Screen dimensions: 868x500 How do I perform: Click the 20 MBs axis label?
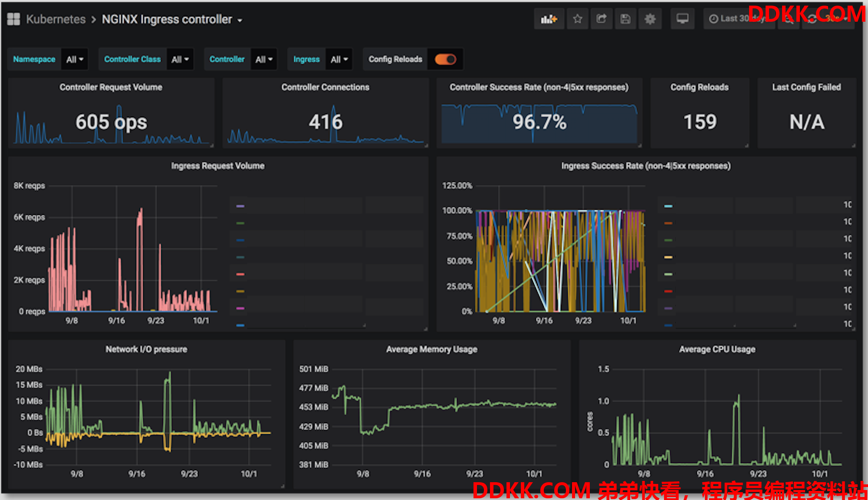point(29,369)
